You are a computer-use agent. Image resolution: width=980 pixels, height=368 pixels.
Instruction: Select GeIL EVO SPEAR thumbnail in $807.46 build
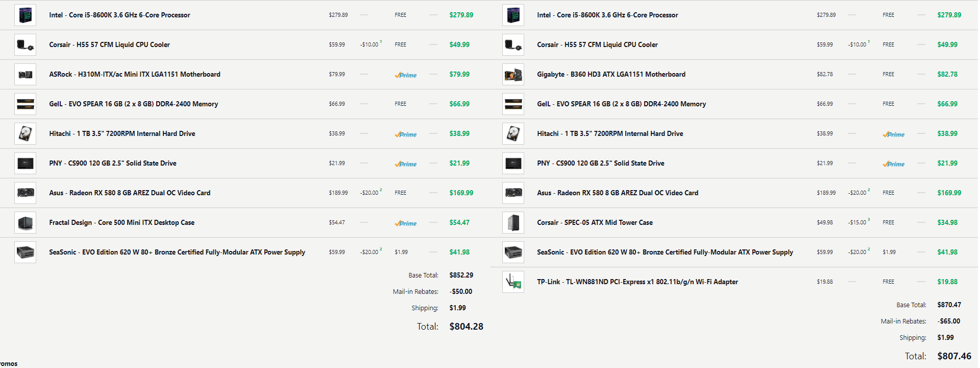click(513, 104)
